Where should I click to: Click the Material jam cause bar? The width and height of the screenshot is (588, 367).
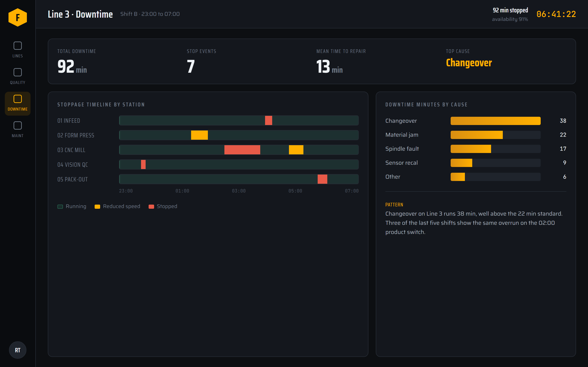(x=476, y=135)
